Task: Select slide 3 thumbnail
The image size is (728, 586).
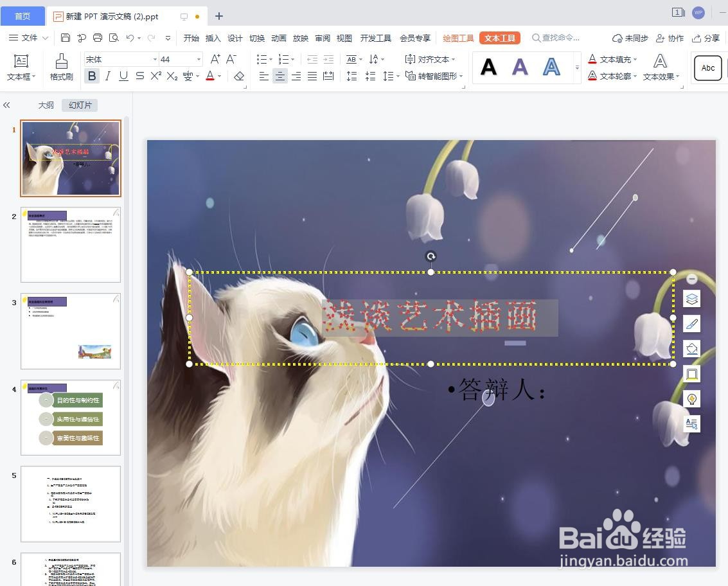Action: pyautogui.click(x=71, y=331)
